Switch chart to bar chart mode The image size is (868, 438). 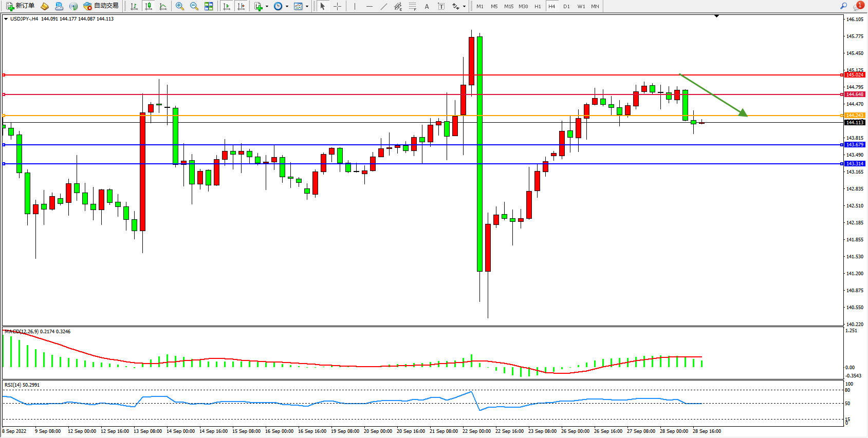(x=134, y=6)
